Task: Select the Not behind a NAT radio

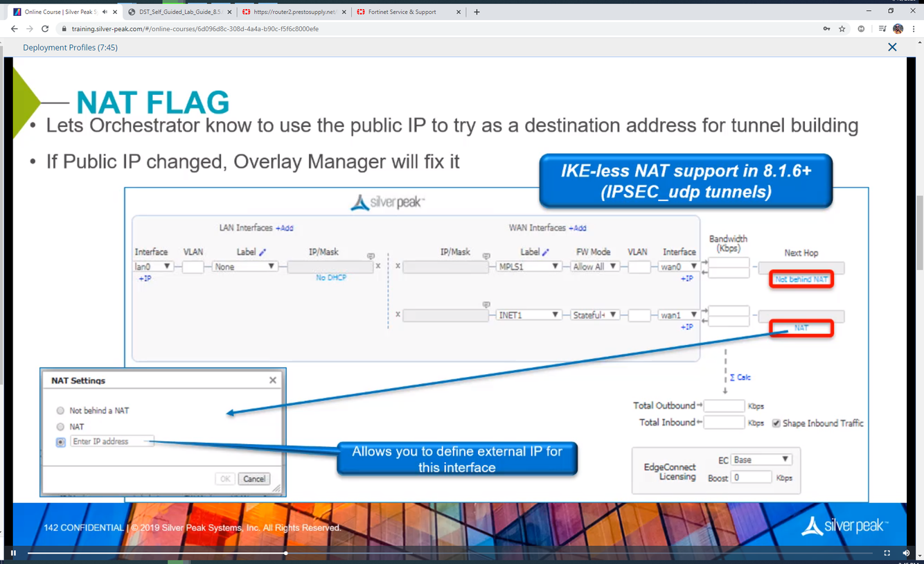Action: tap(60, 411)
